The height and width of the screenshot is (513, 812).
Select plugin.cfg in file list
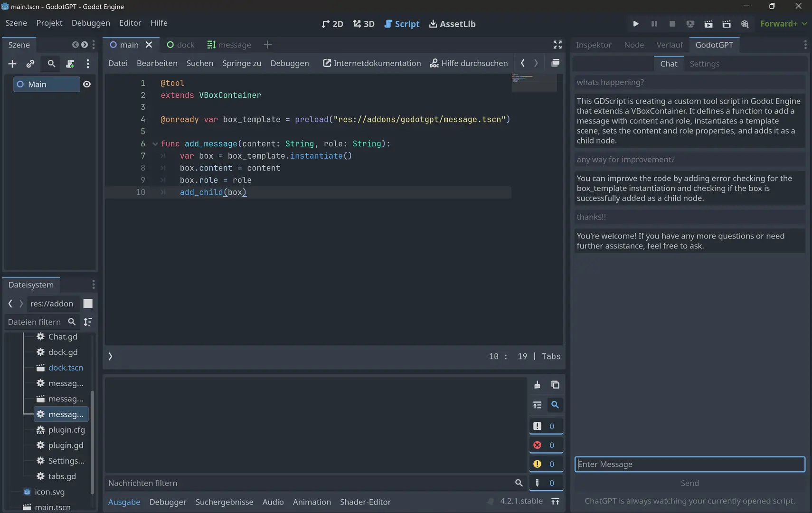[x=66, y=430]
